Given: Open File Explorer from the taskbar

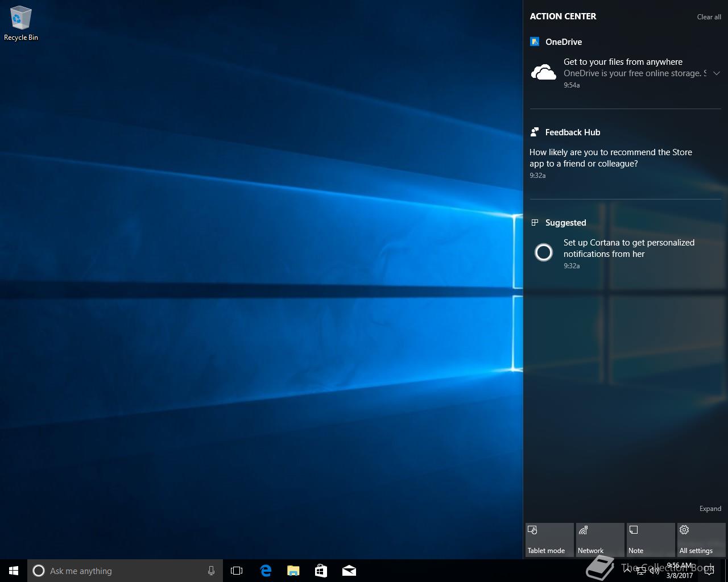Looking at the screenshot, I should tap(293, 571).
